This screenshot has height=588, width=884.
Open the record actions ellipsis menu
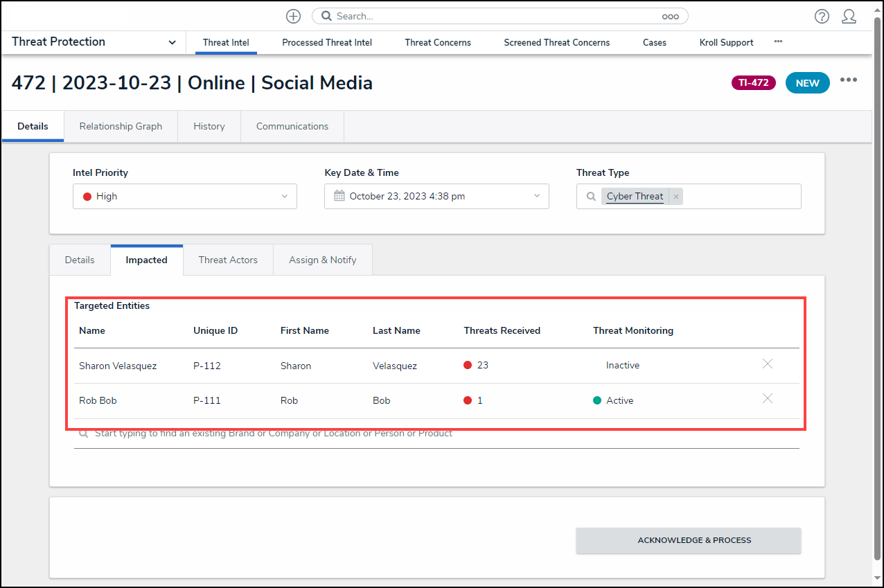coord(849,80)
